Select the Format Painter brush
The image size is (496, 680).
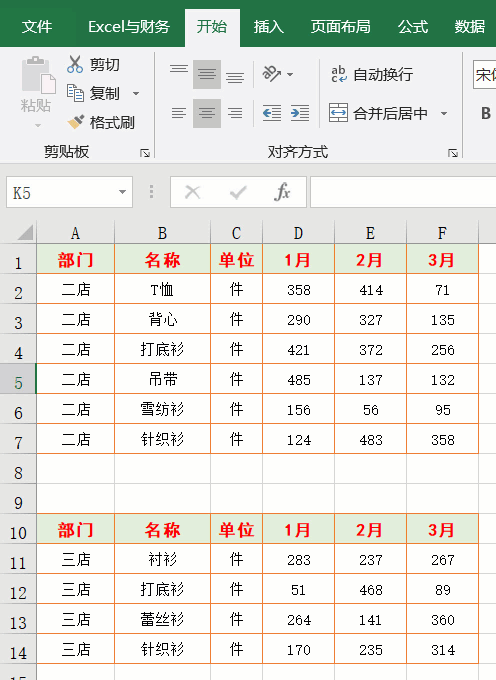click(75, 122)
